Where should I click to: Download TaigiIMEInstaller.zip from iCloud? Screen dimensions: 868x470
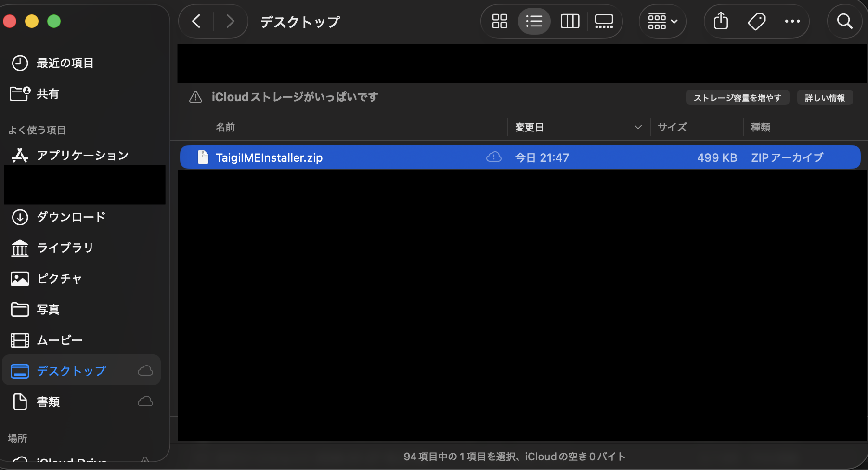[493, 157]
